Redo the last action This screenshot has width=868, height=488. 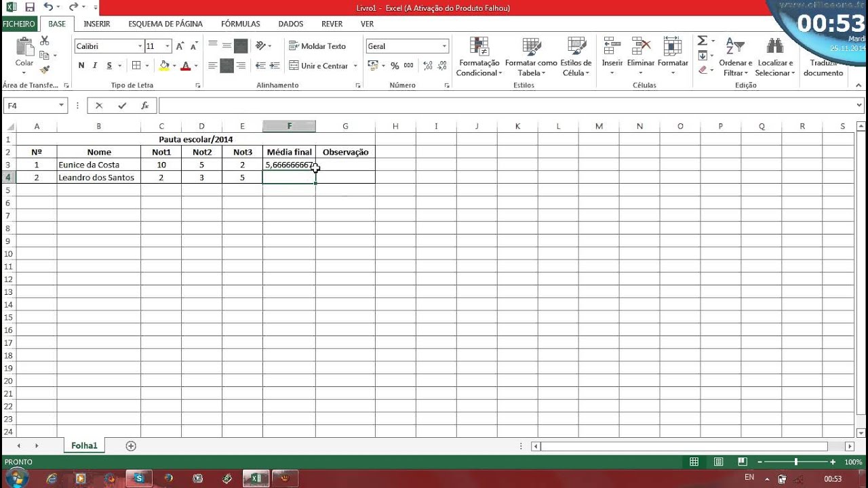[x=73, y=7]
